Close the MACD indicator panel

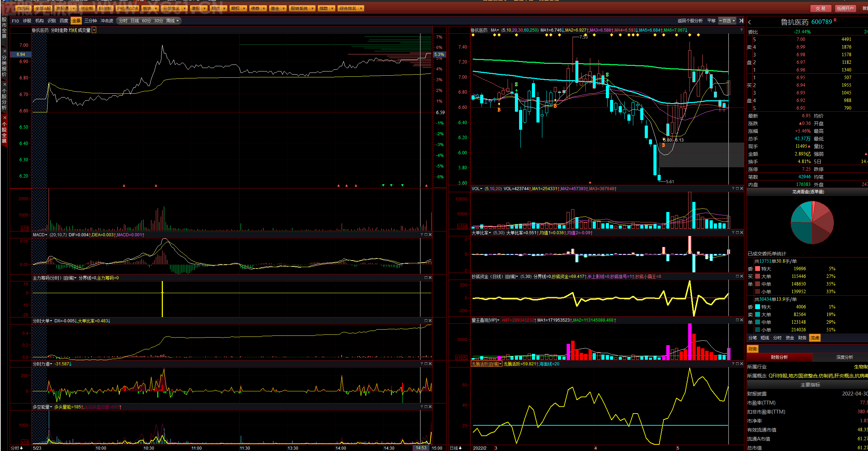pos(430,235)
